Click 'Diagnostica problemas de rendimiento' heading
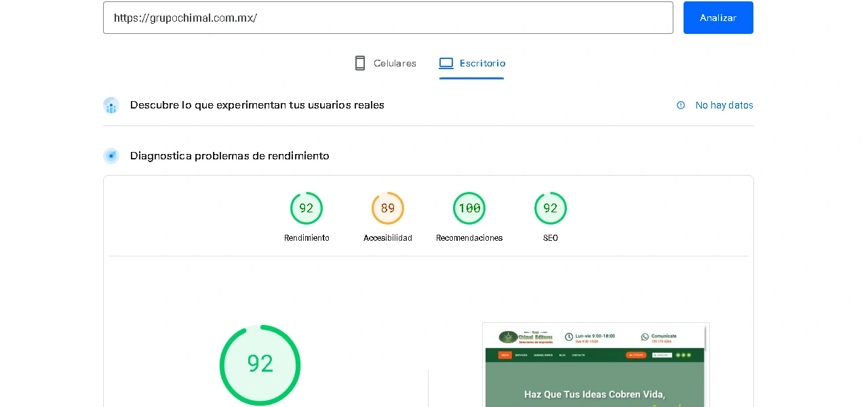 click(230, 156)
